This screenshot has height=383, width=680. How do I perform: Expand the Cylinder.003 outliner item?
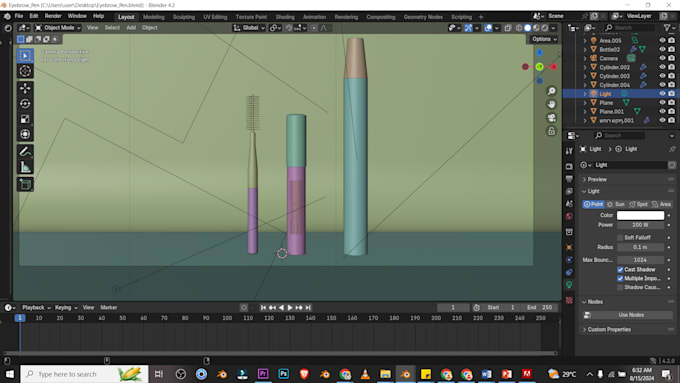[585, 76]
